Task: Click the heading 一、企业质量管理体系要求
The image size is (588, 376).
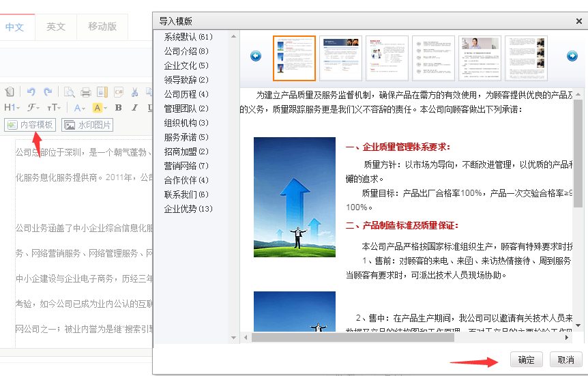Action: point(398,147)
